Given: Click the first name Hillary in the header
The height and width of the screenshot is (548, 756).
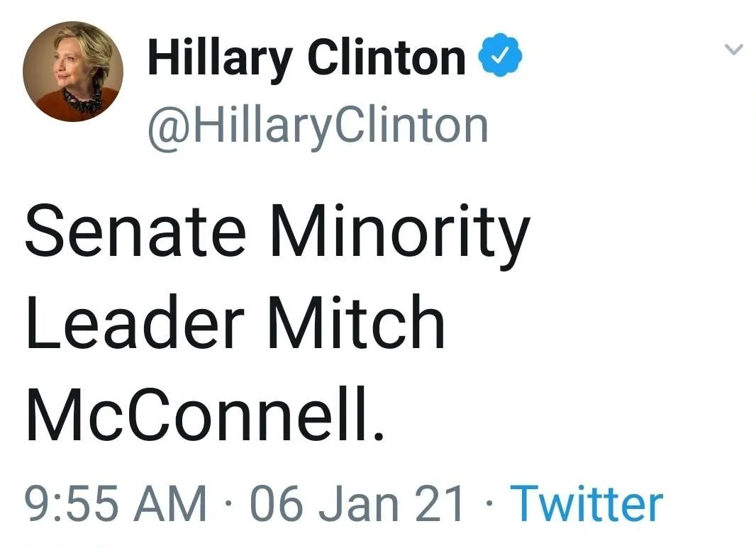Looking at the screenshot, I should 219,60.
